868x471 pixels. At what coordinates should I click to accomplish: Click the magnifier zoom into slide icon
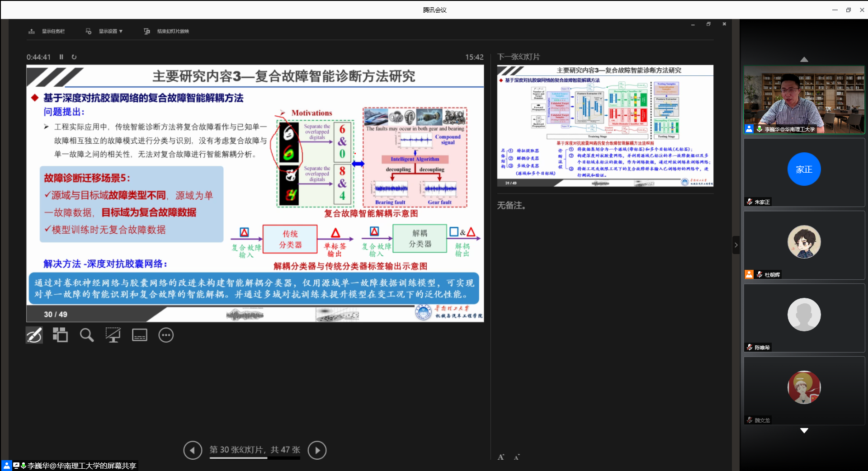(x=86, y=335)
